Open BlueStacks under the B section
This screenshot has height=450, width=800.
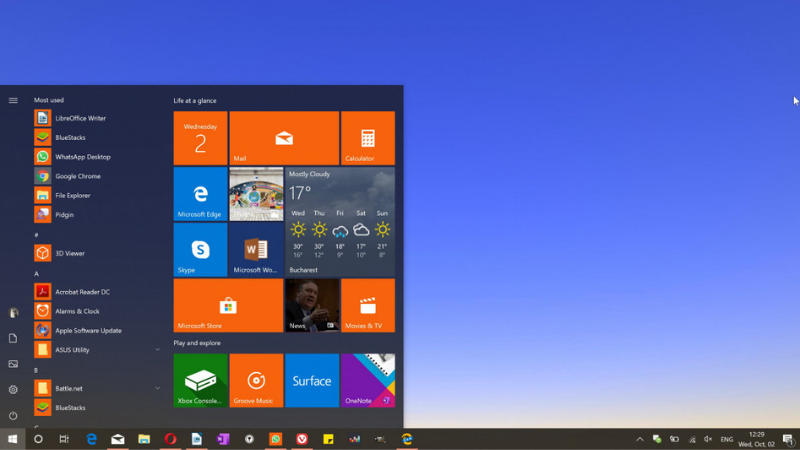click(97, 408)
